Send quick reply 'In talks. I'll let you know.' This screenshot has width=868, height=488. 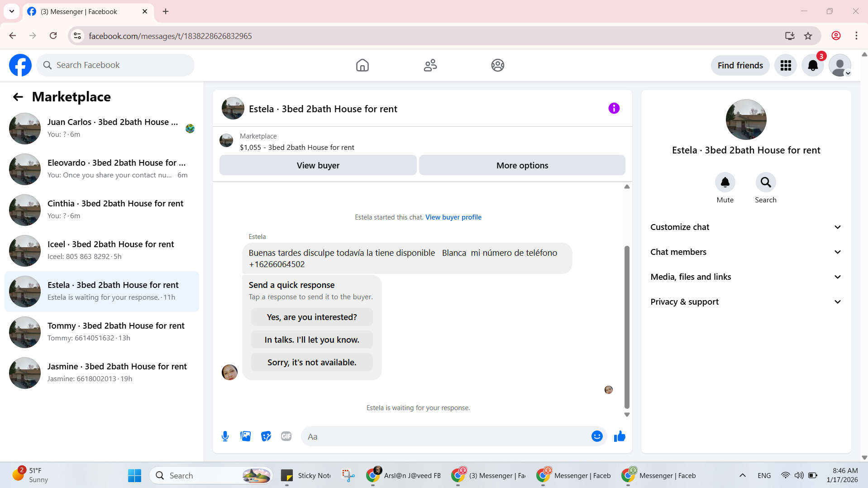pyautogui.click(x=312, y=340)
